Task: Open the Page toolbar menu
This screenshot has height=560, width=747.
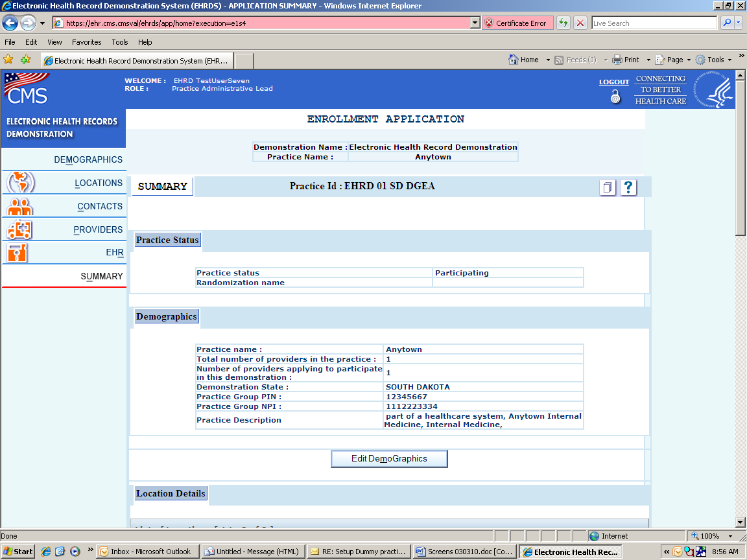Action: [672, 60]
